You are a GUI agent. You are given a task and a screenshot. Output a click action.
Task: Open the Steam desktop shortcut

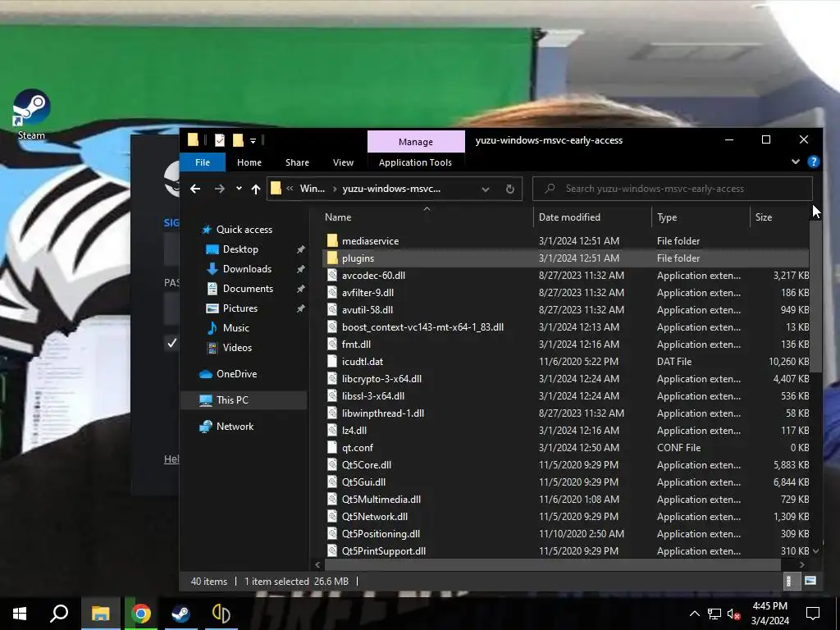pos(32,113)
